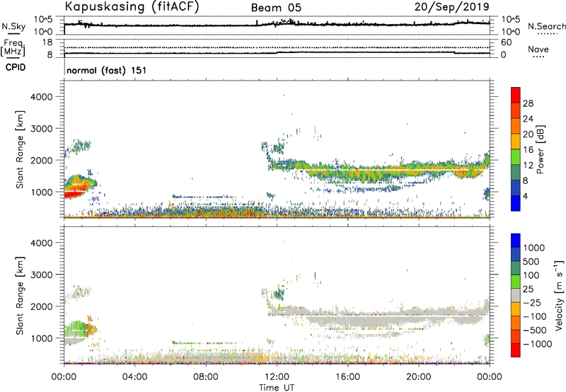
Task: Click the '12:00' time axis tick label
Action: [277, 377]
